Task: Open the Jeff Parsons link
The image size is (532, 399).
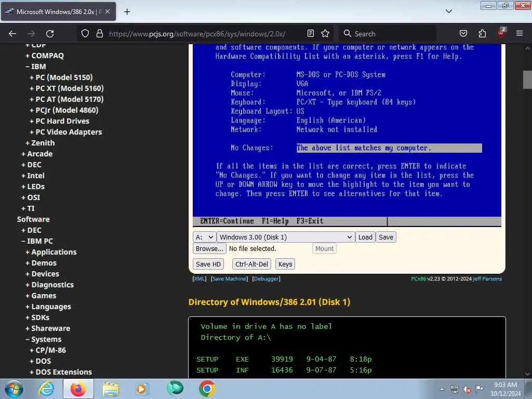Action: click(x=487, y=278)
